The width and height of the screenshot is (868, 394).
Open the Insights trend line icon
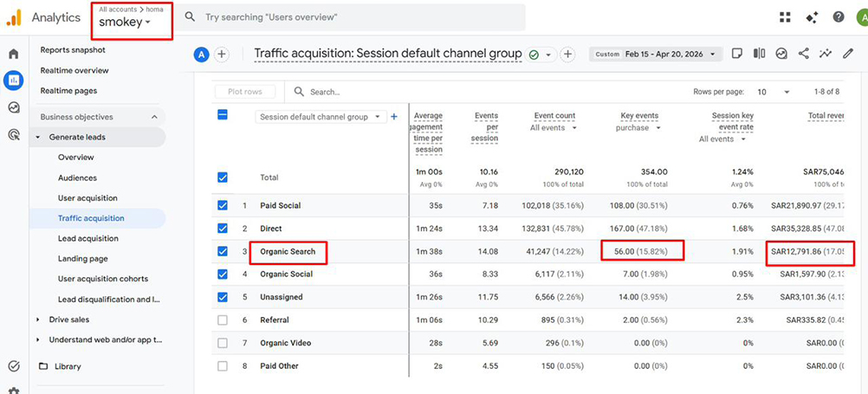[x=826, y=54]
